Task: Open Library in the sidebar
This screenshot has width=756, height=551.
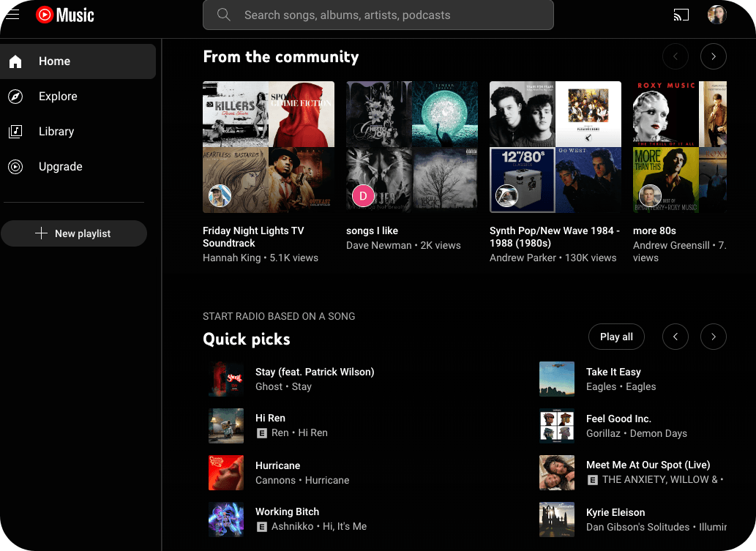Action: click(78, 131)
